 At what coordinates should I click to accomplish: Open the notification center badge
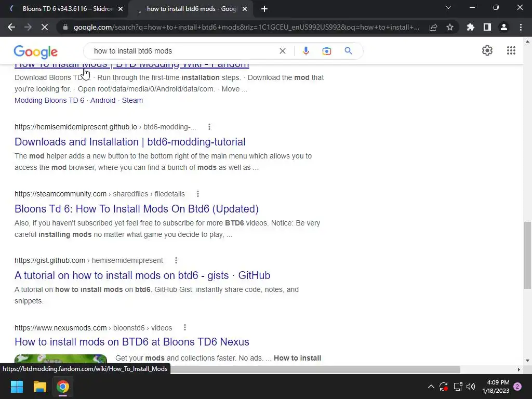(517, 387)
